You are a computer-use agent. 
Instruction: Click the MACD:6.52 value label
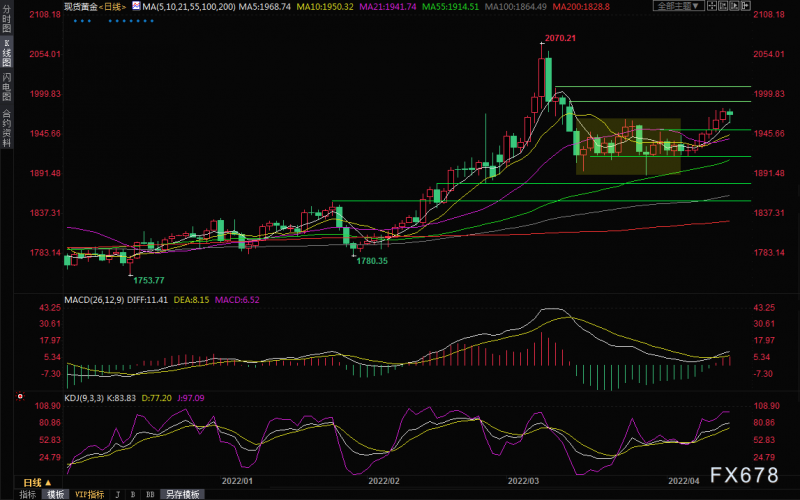237,299
